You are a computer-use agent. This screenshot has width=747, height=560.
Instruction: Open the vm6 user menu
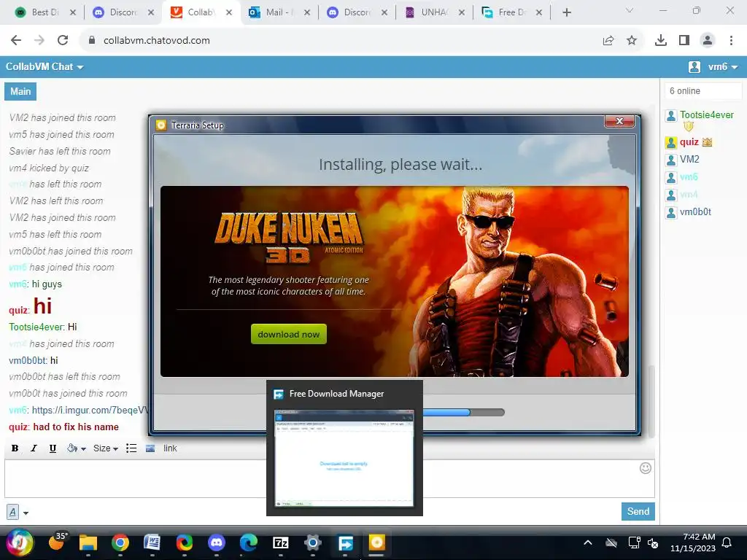point(713,66)
